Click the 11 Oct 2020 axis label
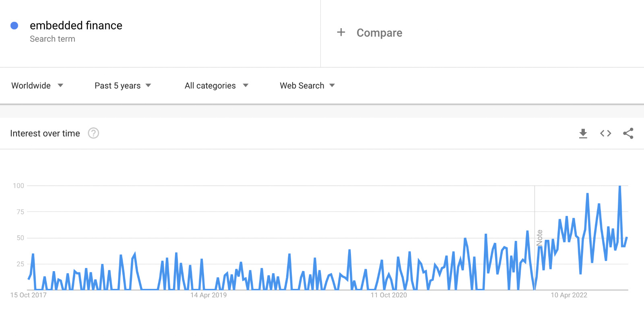This screenshot has height=336, width=644. coord(389,295)
